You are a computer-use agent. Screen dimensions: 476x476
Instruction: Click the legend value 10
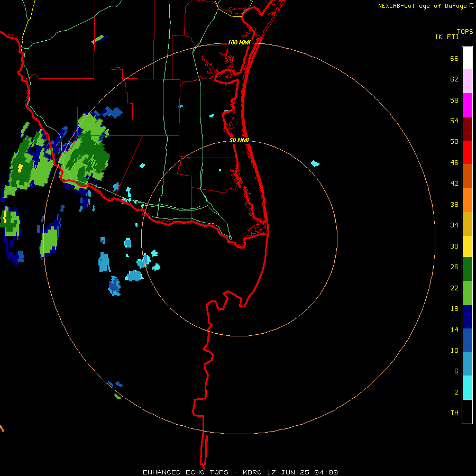(454, 350)
